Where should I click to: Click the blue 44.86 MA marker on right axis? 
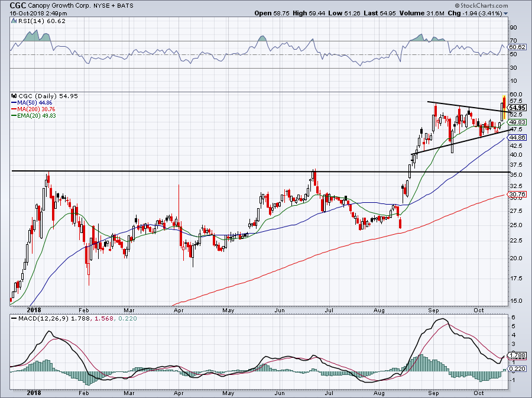click(517, 137)
